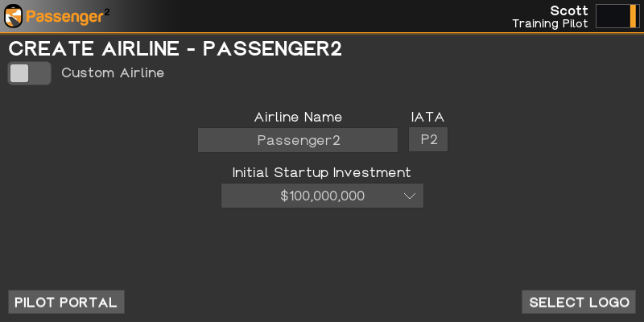Click the Airline Name text field
The image size is (644, 322).
point(298,140)
